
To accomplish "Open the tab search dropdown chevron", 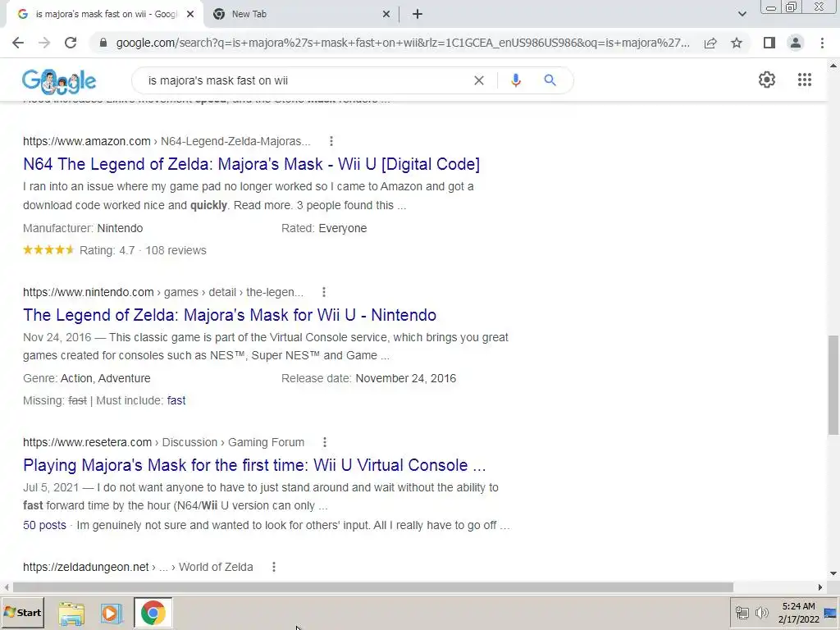I will 742,15.
